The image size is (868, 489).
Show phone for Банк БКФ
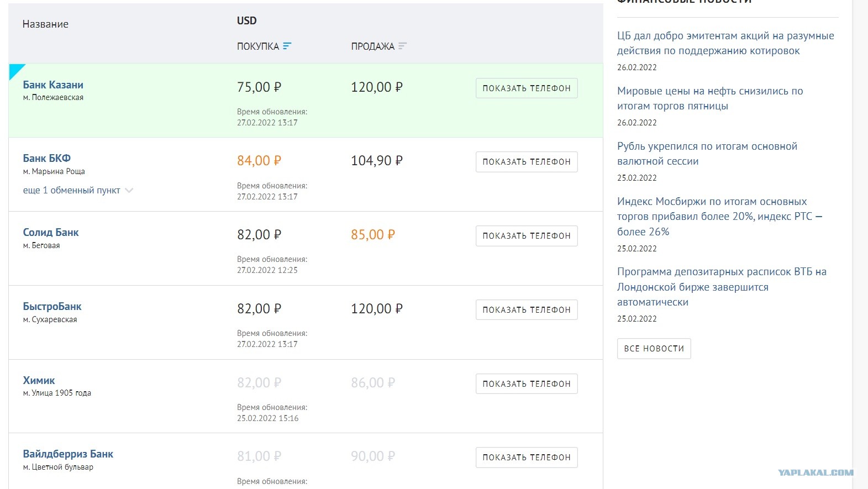[x=527, y=162]
